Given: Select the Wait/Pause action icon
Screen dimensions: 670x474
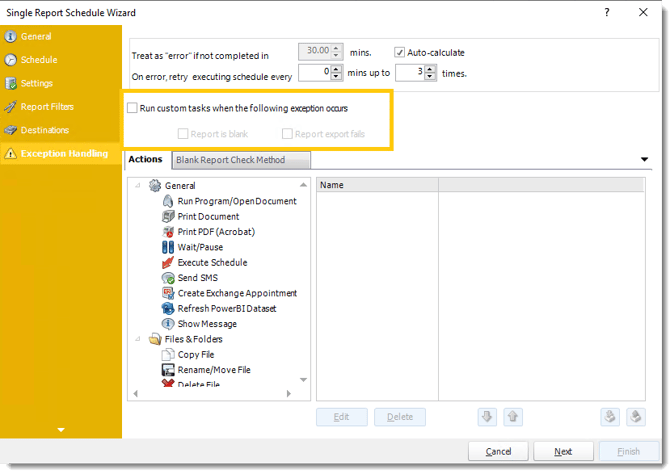Looking at the screenshot, I should coord(168,247).
